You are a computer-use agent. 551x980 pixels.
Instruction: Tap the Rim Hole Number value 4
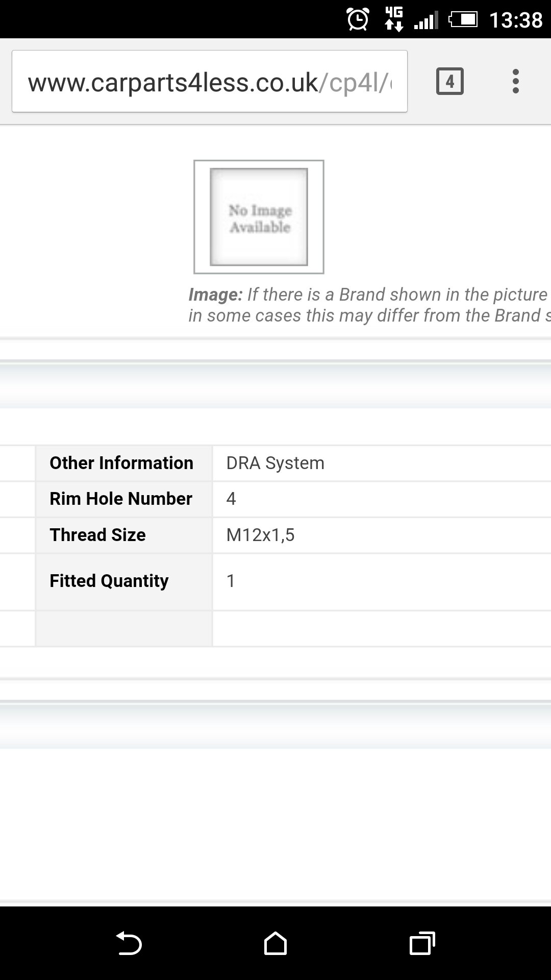pyautogui.click(x=231, y=499)
